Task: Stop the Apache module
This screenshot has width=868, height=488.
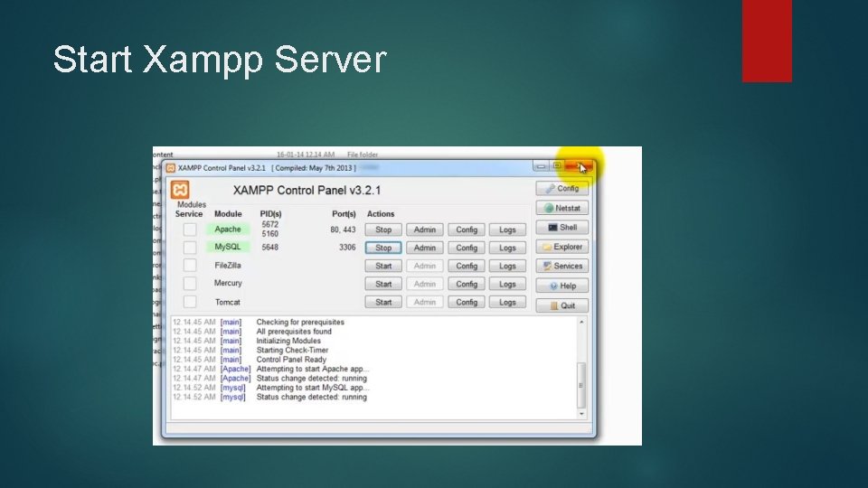Action: (x=383, y=230)
